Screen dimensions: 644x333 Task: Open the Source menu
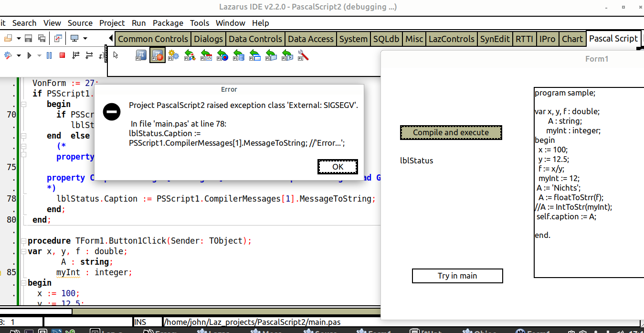80,23
